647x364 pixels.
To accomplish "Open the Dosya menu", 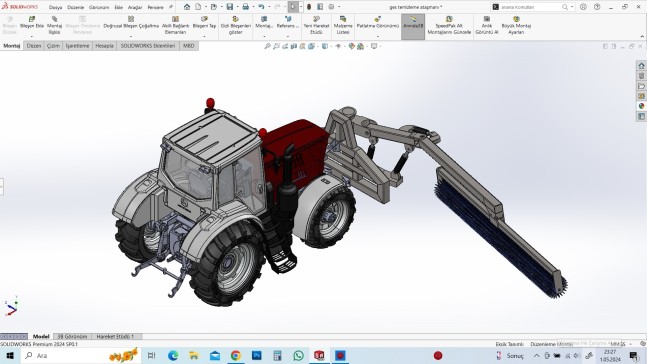I will click(x=55, y=7).
